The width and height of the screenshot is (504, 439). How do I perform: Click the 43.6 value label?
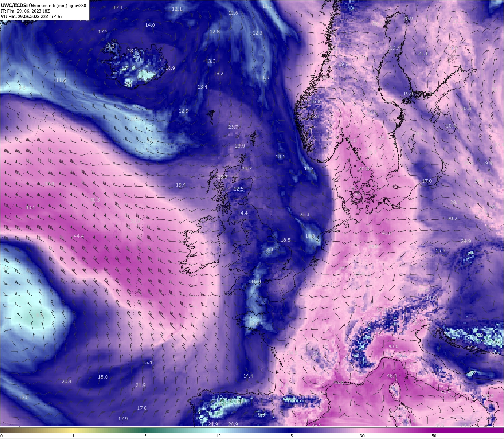(x=393, y=346)
